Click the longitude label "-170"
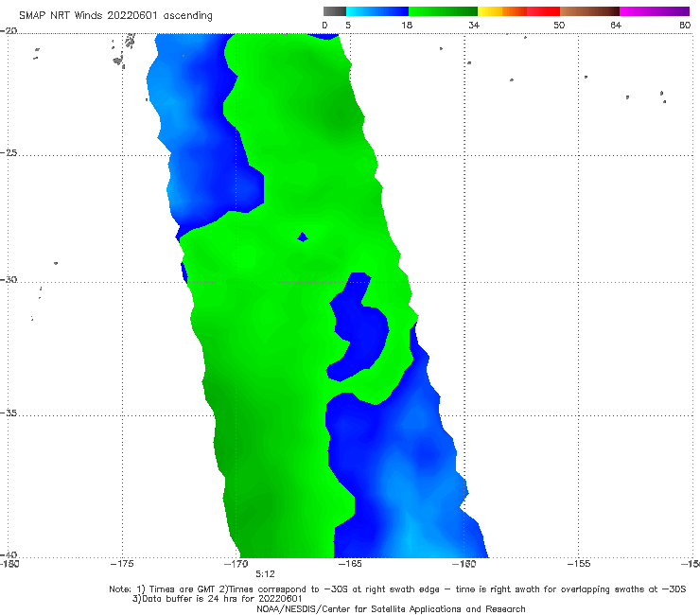The width and height of the screenshot is (700, 615). click(236, 564)
